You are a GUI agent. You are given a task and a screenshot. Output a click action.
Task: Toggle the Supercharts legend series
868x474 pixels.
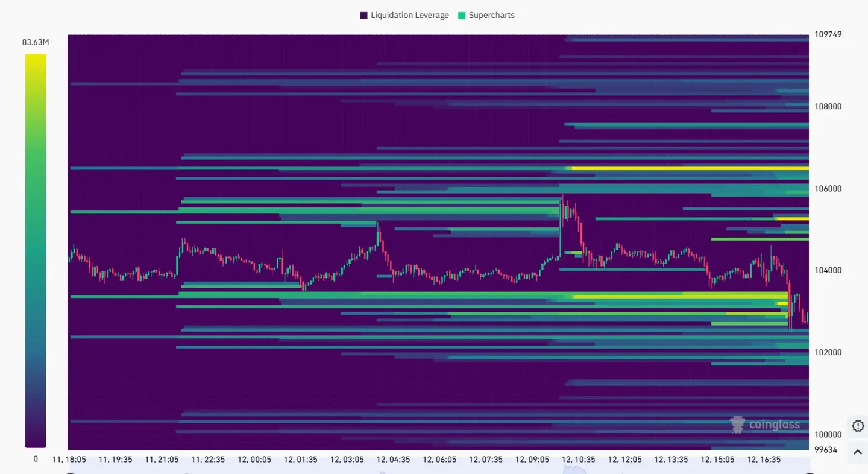(486, 16)
